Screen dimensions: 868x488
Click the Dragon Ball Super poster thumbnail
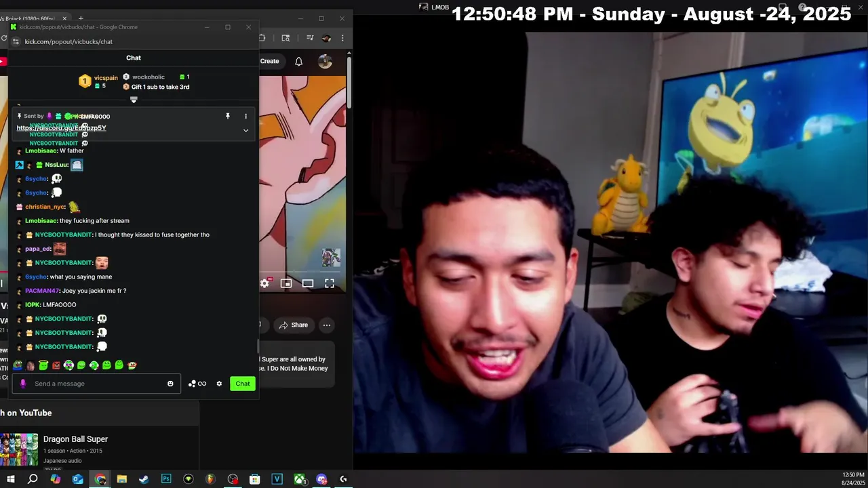point(19,449)
